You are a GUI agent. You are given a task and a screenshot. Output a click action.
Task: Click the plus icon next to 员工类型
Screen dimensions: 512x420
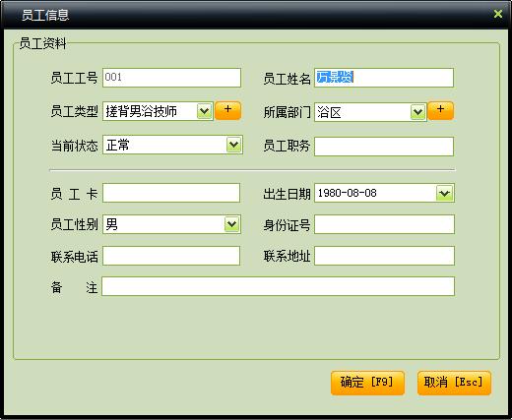(227, 110)
